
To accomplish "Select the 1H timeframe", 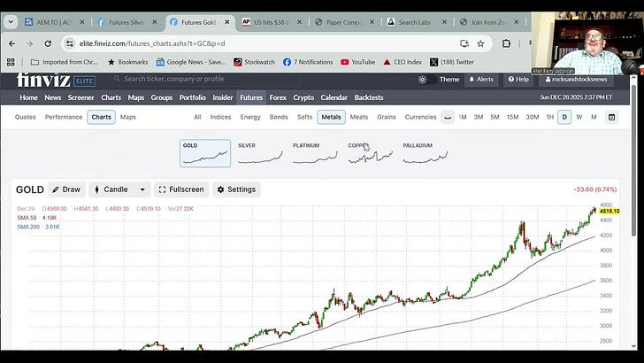I will tap(550, 117).
